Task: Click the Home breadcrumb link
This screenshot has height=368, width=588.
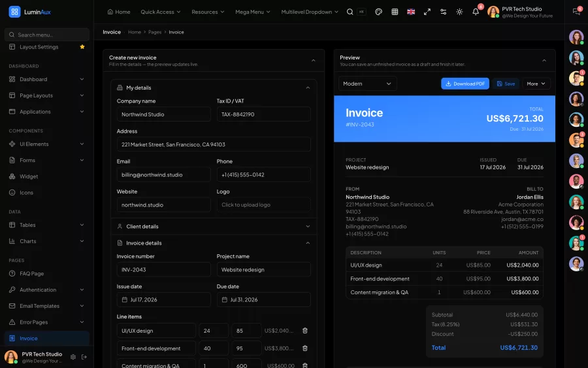Action: 134,32
